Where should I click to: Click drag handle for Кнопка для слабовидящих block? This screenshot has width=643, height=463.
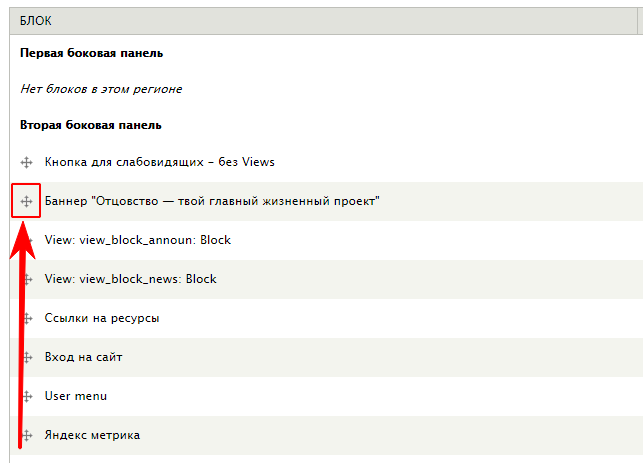(26, 162)
